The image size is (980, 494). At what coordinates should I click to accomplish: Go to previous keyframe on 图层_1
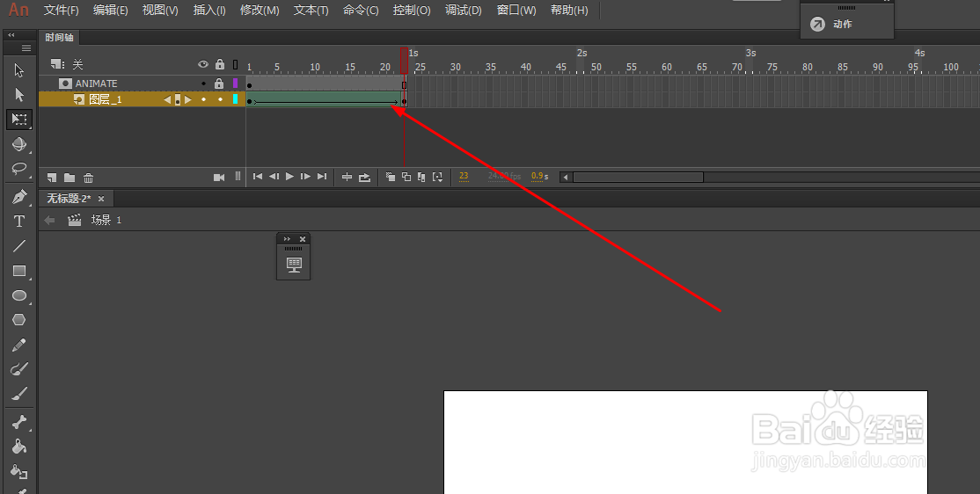tap(167, 99)
